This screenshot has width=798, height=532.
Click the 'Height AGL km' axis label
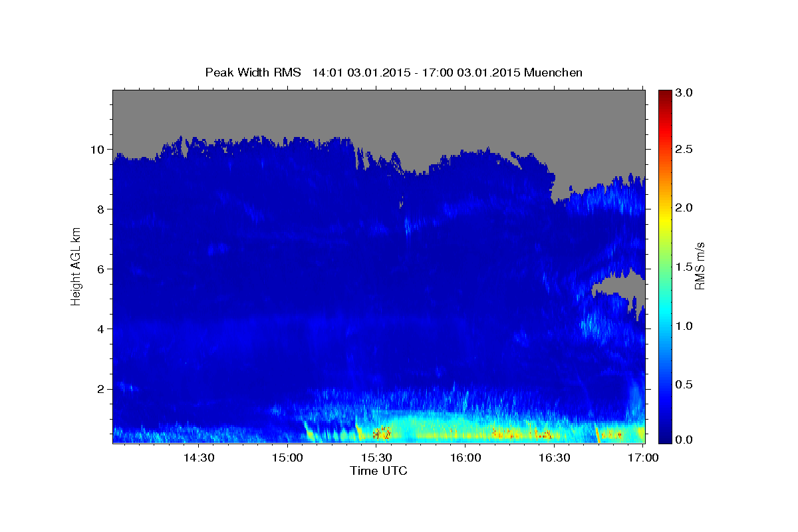[x=76, y=267]
